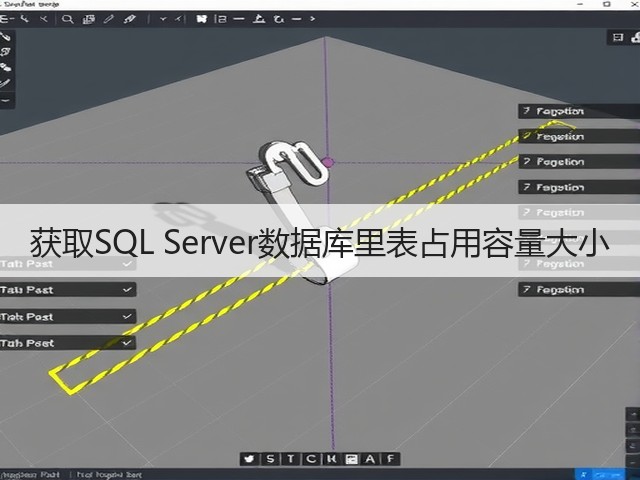Click the square panel icon at top right
The image size is (640, 480).
[x=618, y=38]
